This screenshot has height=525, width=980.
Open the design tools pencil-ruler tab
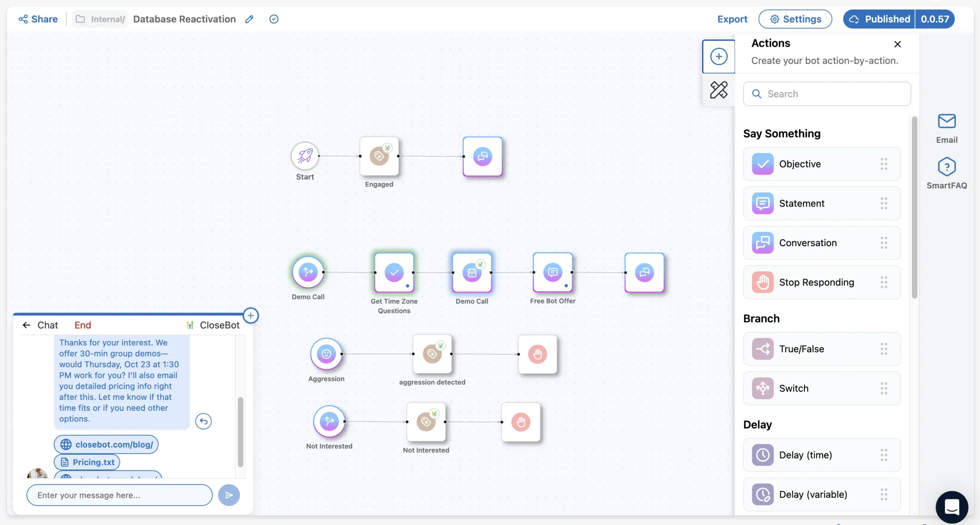tap(719, 90)
